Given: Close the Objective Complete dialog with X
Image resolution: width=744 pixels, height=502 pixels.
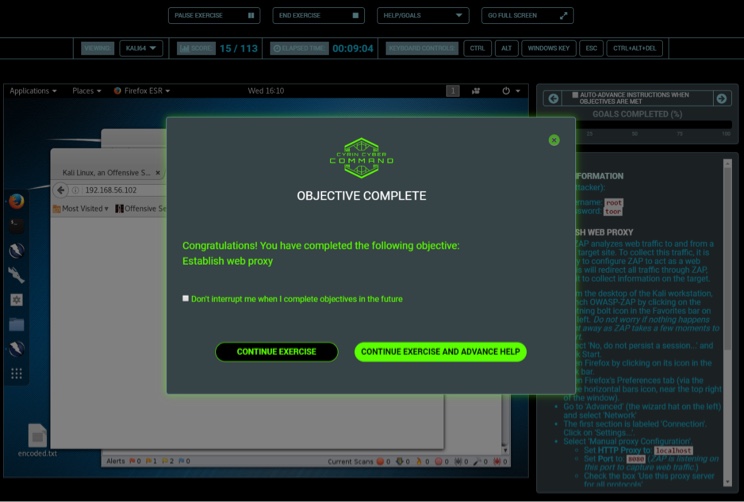Looking at the screenshot, I should [x=554, y=140].
